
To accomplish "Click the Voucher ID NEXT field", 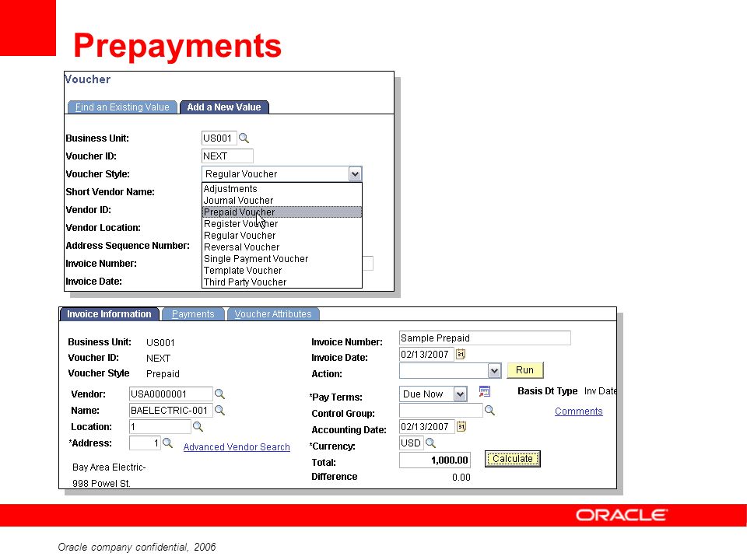I will point(227,156).
